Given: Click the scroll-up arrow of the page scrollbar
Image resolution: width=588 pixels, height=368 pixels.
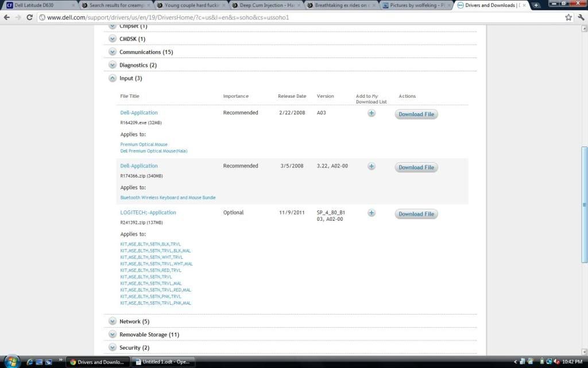Looking at the screenshot, I should click(x=584, y=29).
